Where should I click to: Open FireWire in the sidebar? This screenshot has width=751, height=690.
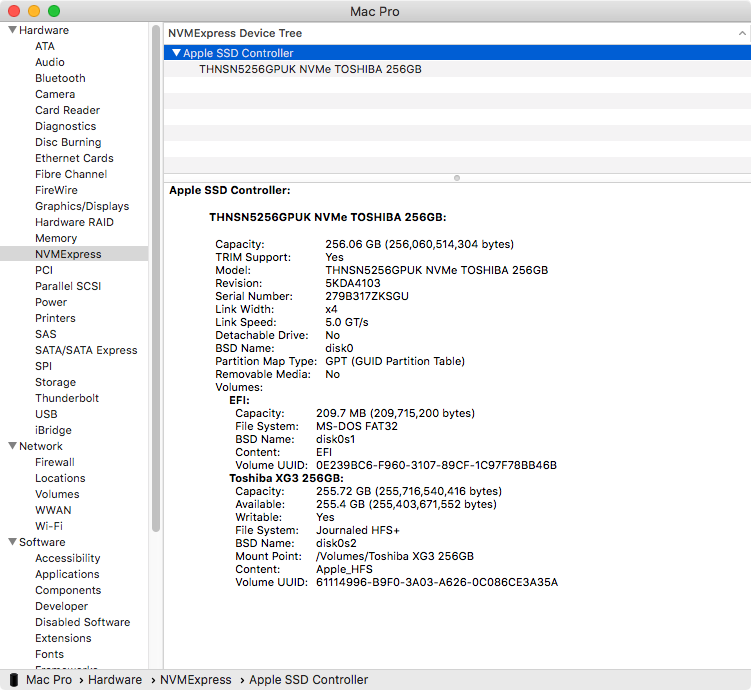click(x=57, y=190)
